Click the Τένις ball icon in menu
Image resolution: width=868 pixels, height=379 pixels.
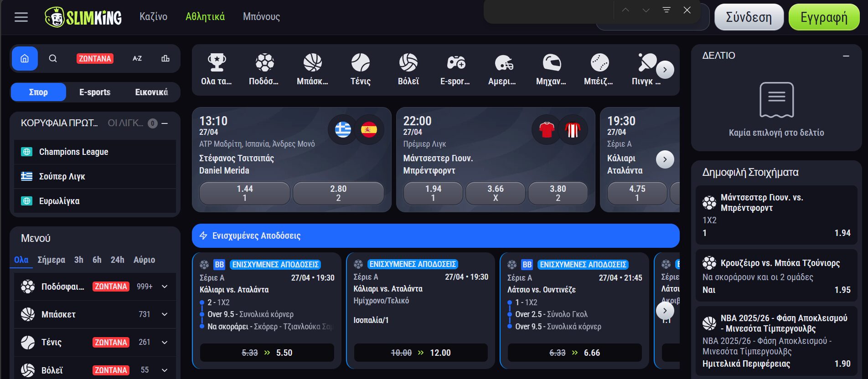pos(28,342)
